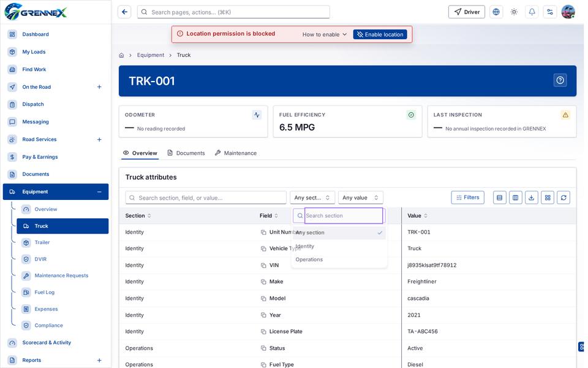Click the last inspection warning icon
Screen dimensions: 588x368
[565, 115]
